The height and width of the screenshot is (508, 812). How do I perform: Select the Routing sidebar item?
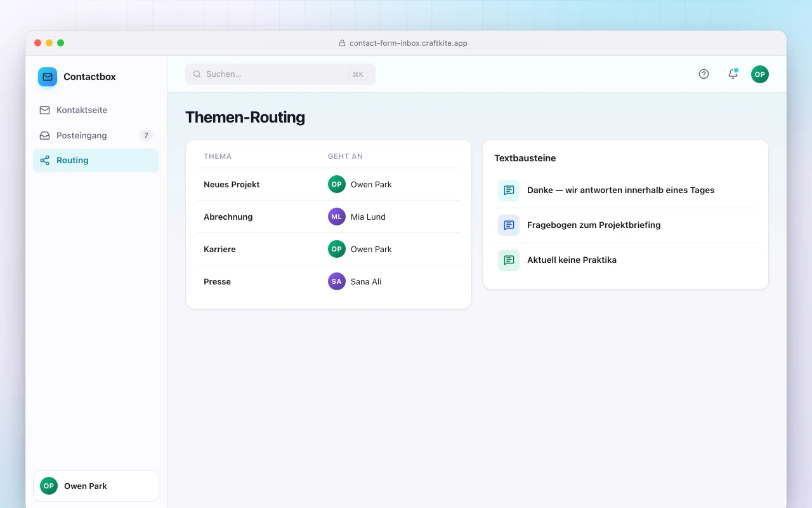tap(96, 161)
